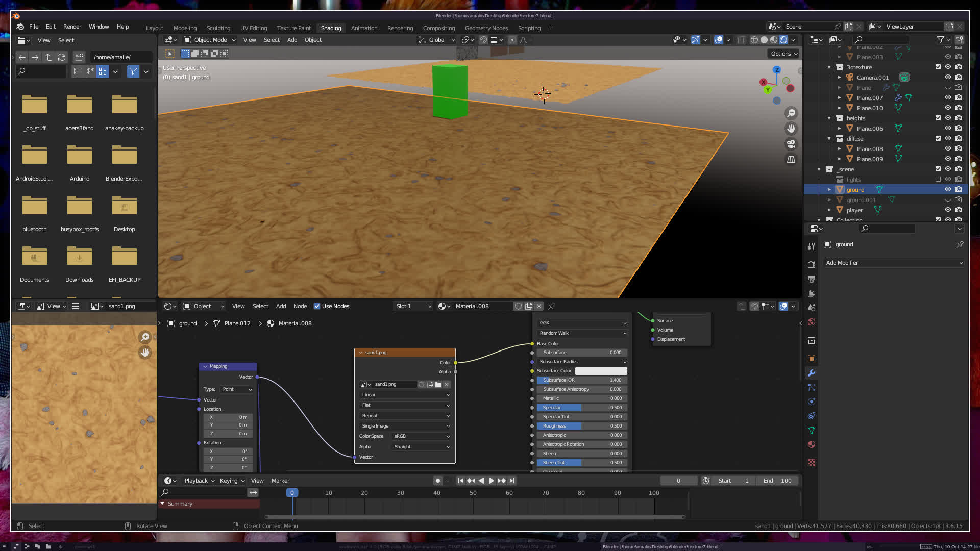Switch to the UV Editing workspace tab
980x551 pixels.
254,28
